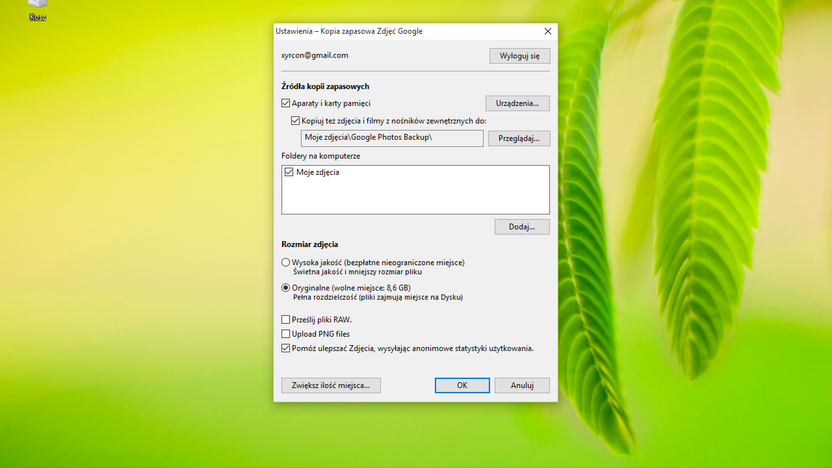Confirm settings with the OK button
The height and width of the screenshot is (468, 832).
click(x=462, y=385)
